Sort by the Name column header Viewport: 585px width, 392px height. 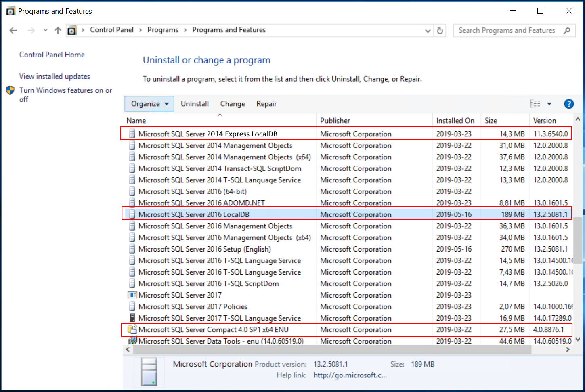(220, 121)
